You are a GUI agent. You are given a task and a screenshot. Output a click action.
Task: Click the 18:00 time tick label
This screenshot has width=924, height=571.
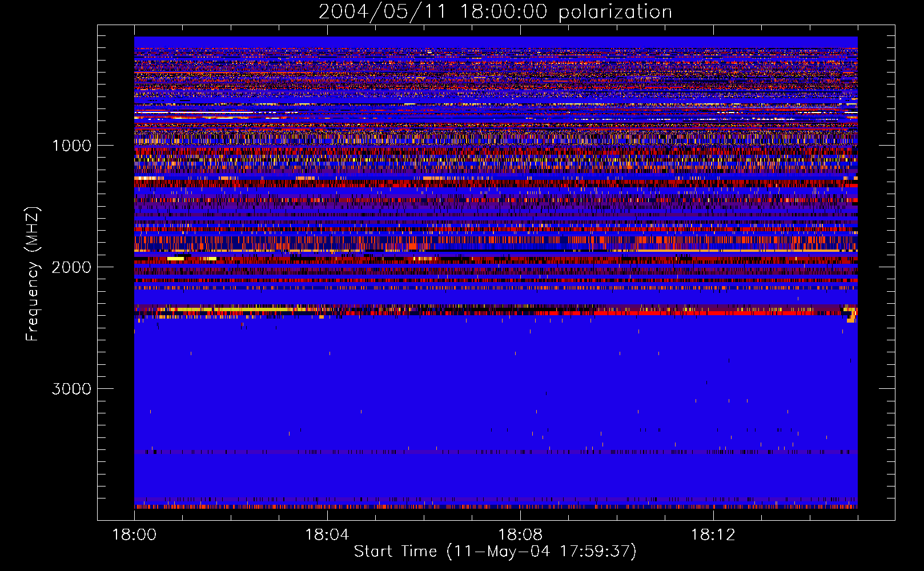[x=134, y=535]
